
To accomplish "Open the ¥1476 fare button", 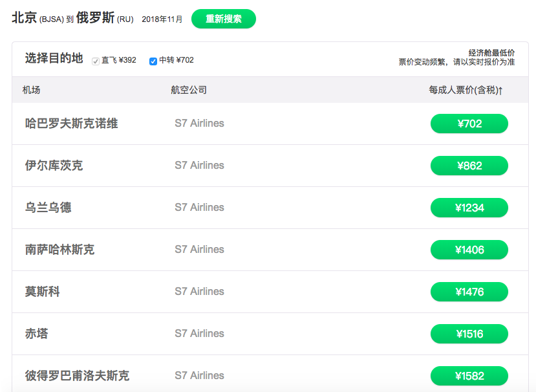I will (x=469, y=292).
